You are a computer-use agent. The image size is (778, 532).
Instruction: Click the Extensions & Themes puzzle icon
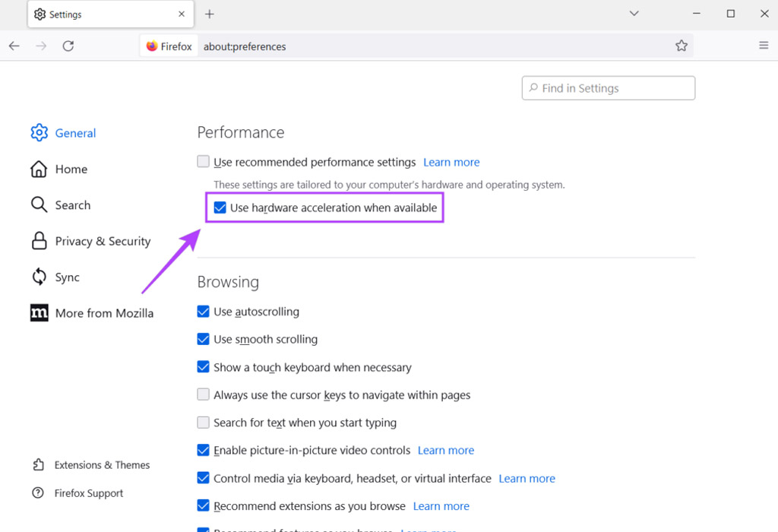[x=38, y=464]
